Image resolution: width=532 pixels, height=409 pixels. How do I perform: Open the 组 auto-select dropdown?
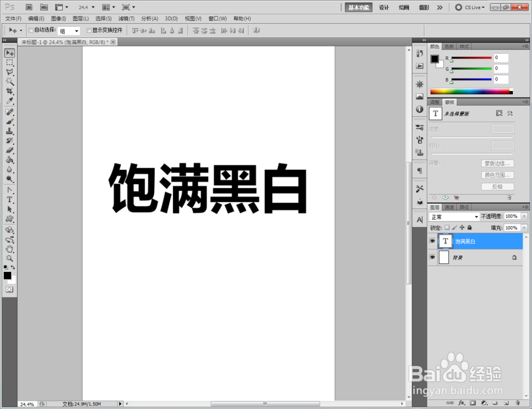tap(69, 31)
